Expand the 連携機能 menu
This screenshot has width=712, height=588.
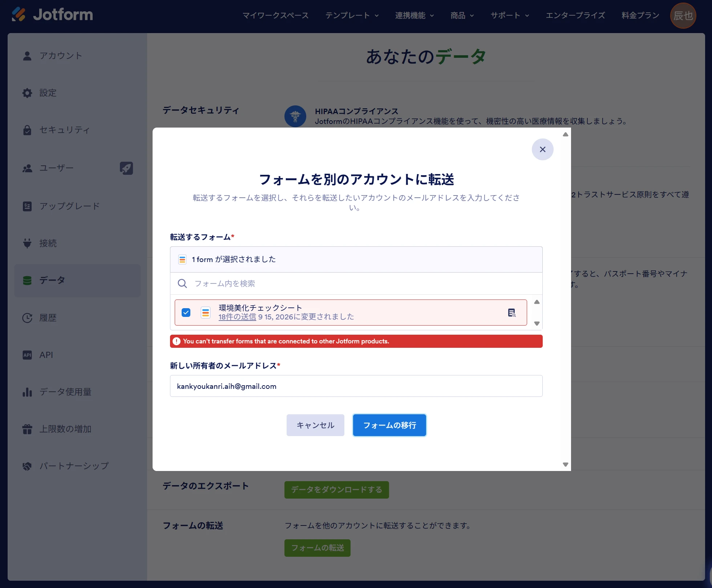pos(414,15)
